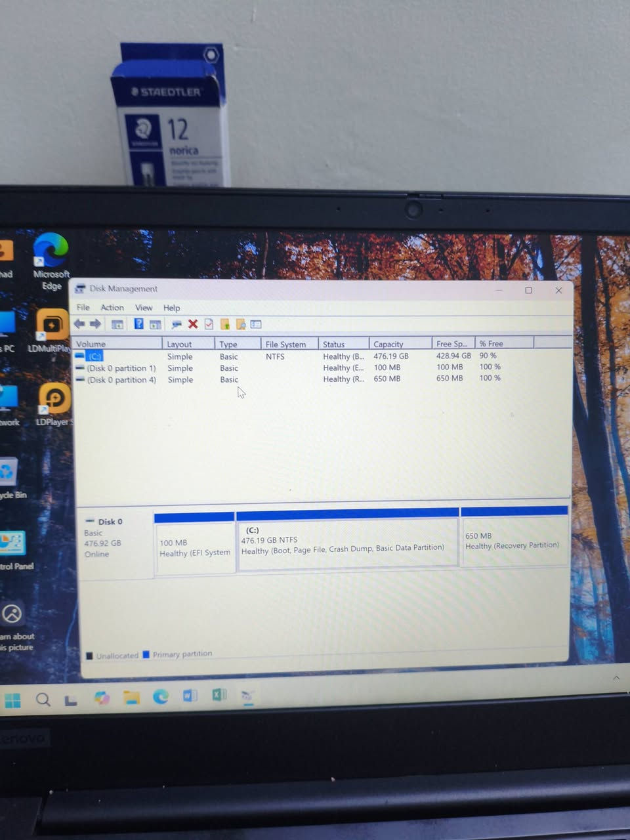Sort by the Capacity column header
The height and width of the screenshot is (840, 630).
400,344
